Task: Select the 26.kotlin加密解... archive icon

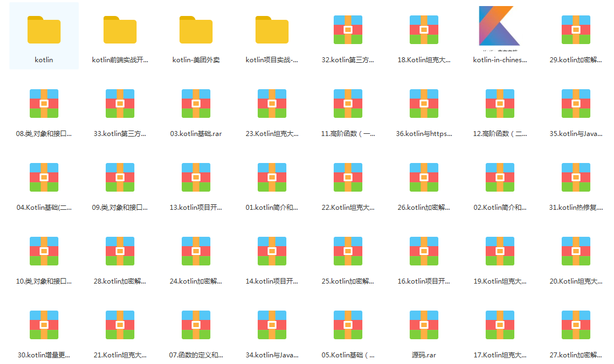Action: tap(423, 177)
